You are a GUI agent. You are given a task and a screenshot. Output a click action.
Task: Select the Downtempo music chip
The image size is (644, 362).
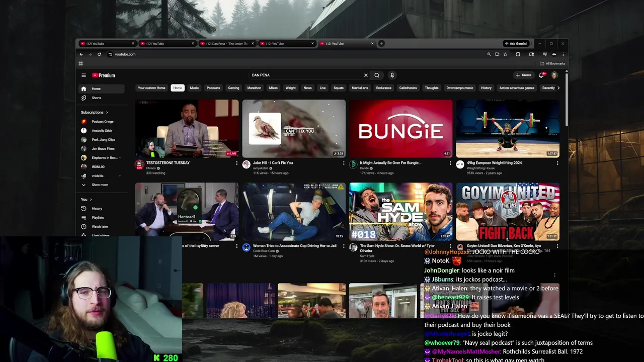point(460,88)
